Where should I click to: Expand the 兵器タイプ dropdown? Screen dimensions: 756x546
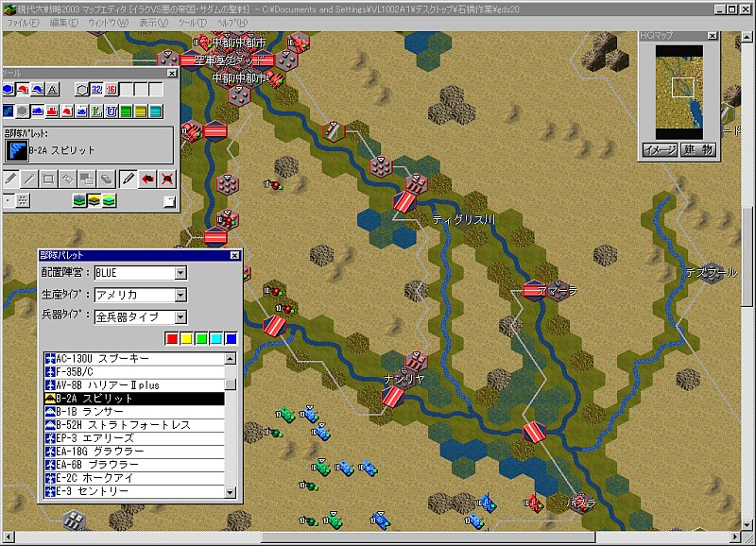point(180,317)
